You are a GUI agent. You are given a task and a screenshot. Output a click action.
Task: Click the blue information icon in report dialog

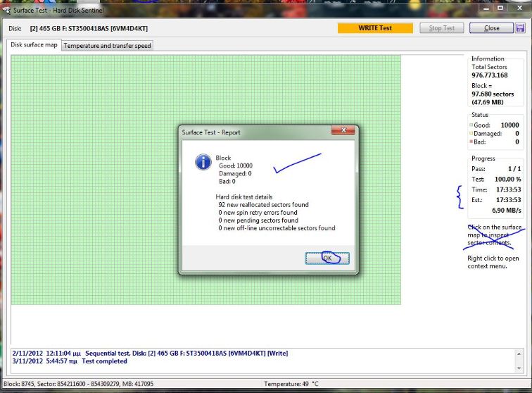click(x=203, y=162)
